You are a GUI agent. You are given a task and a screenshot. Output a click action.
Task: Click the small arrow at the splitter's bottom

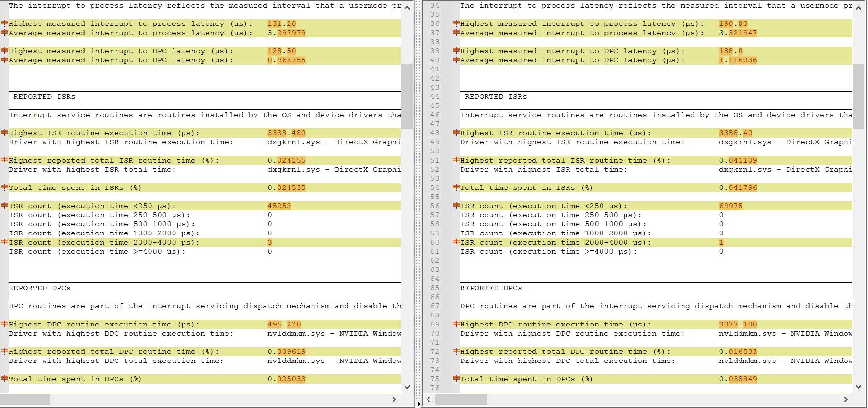click(x=419, y=404)
